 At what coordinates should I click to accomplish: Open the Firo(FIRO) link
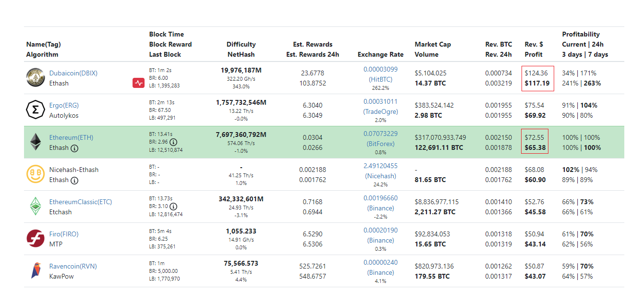[64, 234]
